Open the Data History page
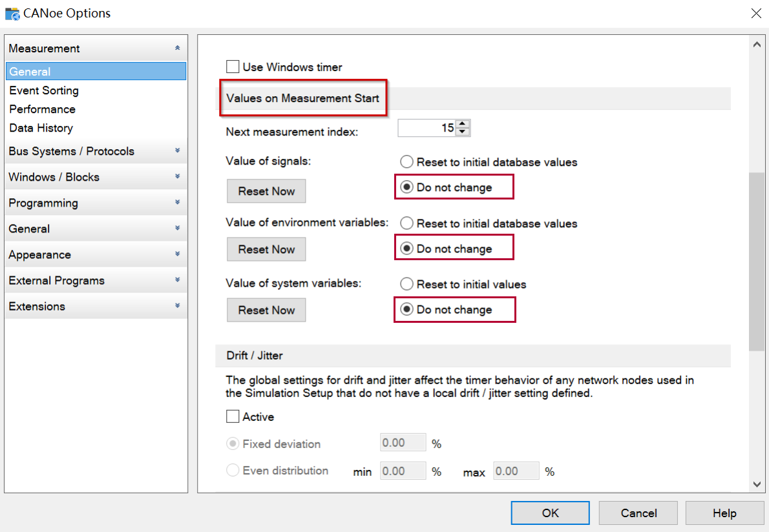Viewport: 769px width, 532px height. [x=41, y=128]
